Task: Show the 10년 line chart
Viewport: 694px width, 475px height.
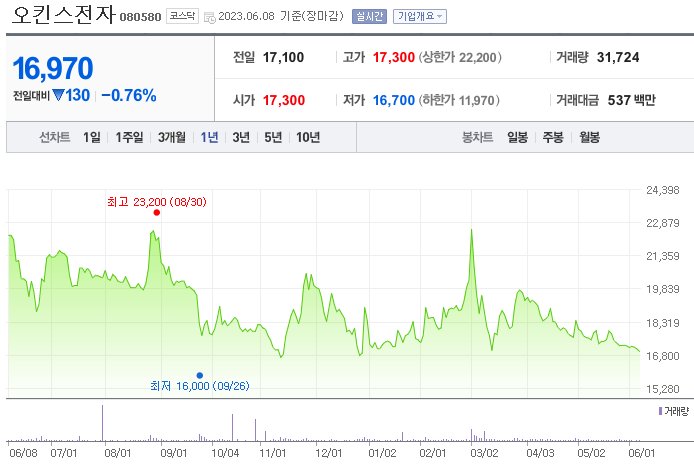Action: click(308, 137)
